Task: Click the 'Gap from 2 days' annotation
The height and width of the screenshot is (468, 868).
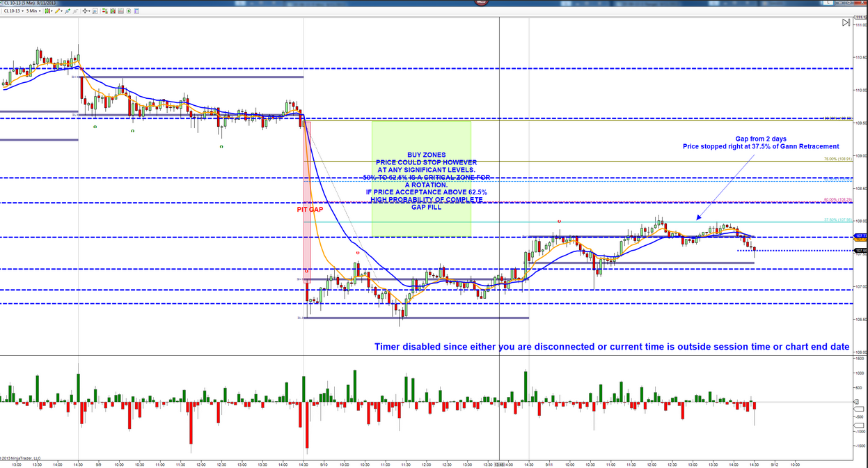Action: click(x=761, y=139)
